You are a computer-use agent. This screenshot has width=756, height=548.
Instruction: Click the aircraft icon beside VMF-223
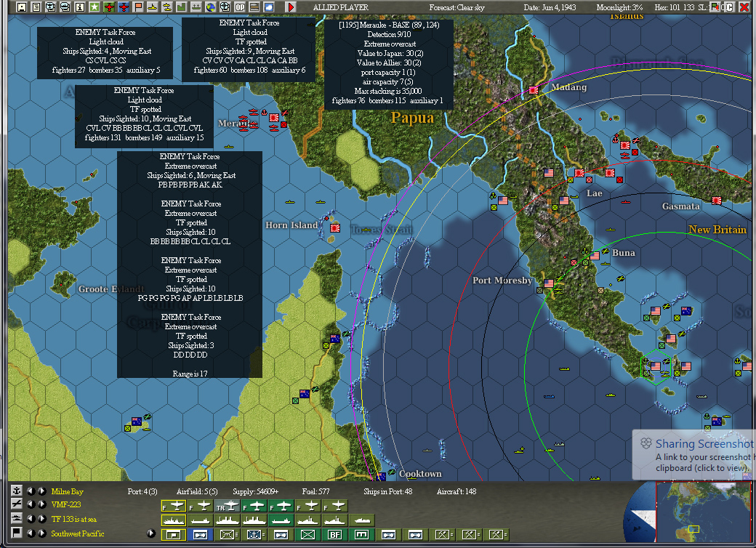17,504
